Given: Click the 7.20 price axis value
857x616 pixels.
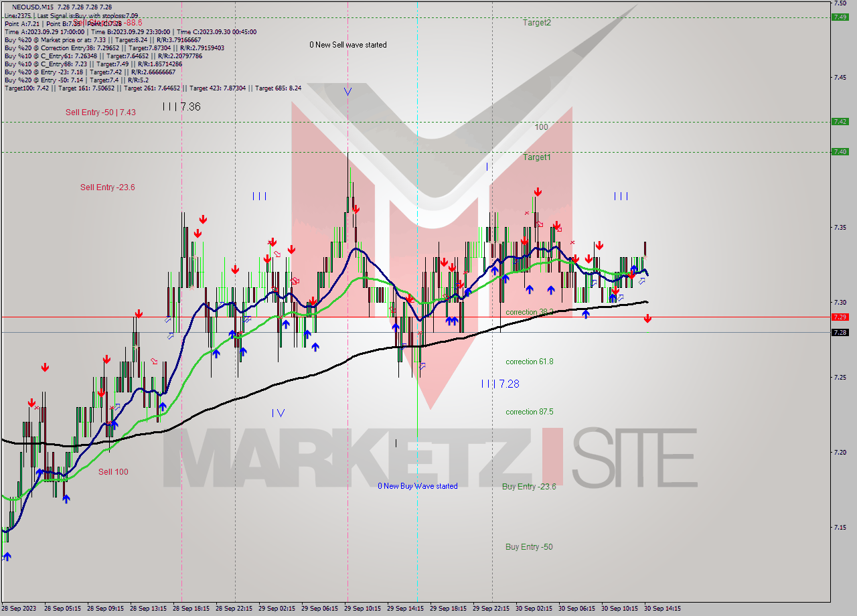Looking at the screenshot, I should coord(840,453).
